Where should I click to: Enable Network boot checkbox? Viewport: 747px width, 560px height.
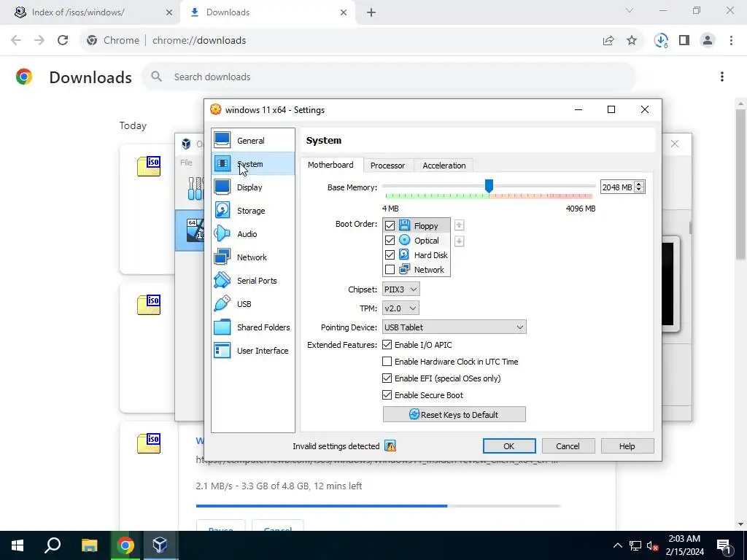pos(390,270)
